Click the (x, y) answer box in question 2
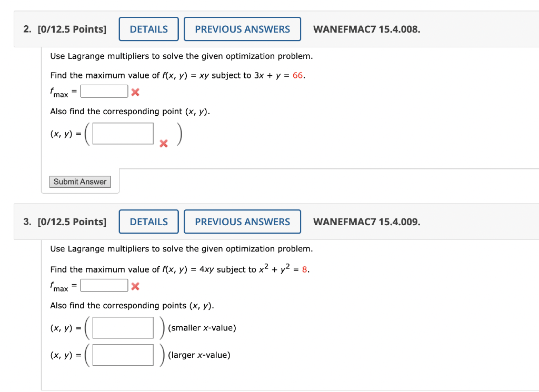Screen dimensions: 539x392 pyautogui.click(x=122, y=133)
